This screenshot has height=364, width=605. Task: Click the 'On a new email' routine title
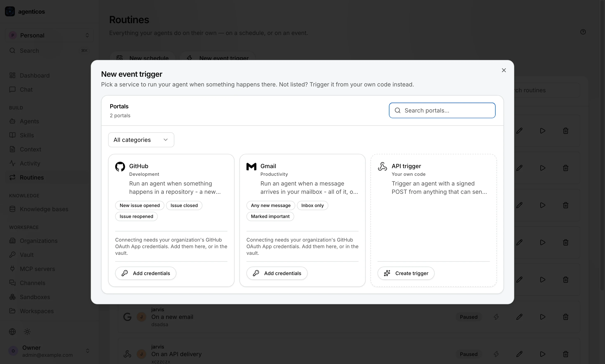[172, 317]
